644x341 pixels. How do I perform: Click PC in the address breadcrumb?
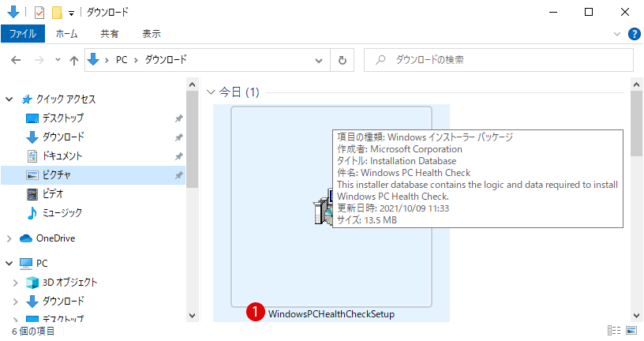[x=122, y=60]
